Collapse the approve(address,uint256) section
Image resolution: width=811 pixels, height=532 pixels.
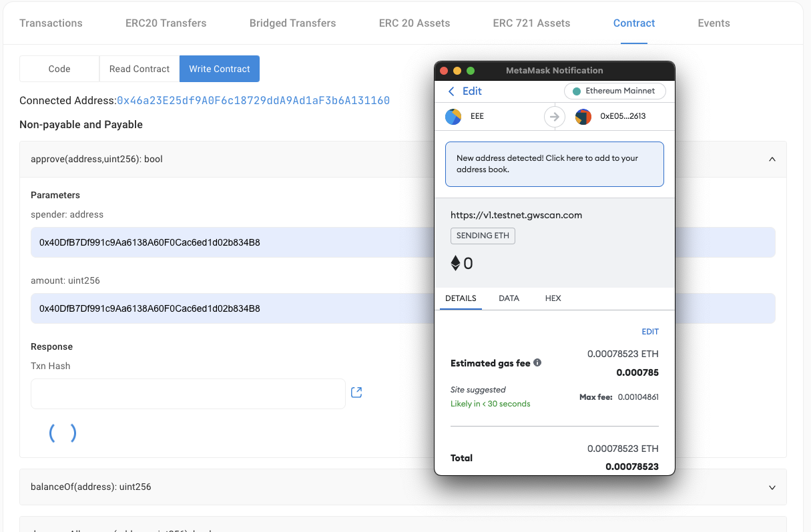click(x=772, y=159)
